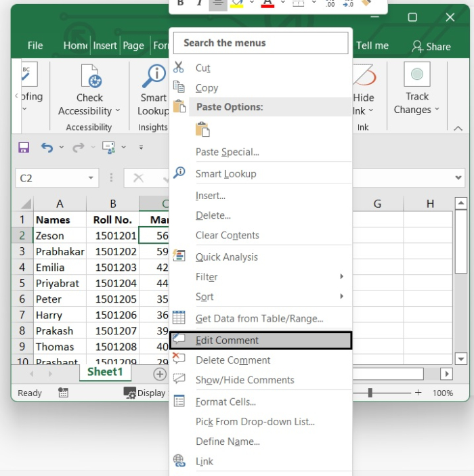Viewport: 474px width, 476px height.
Task: Click the Share Workbook icon in Quick Access Toolbar
Action: coord(109,148)
